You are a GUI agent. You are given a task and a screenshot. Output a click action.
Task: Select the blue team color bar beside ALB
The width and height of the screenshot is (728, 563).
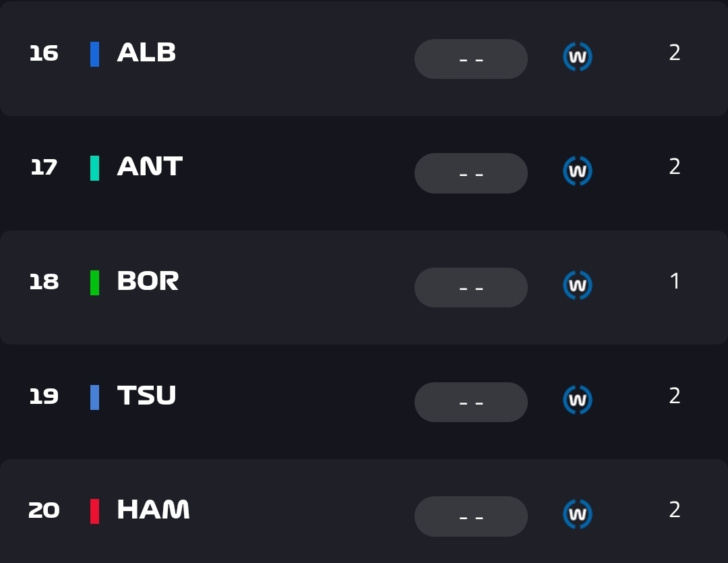(x=95, y=54)
